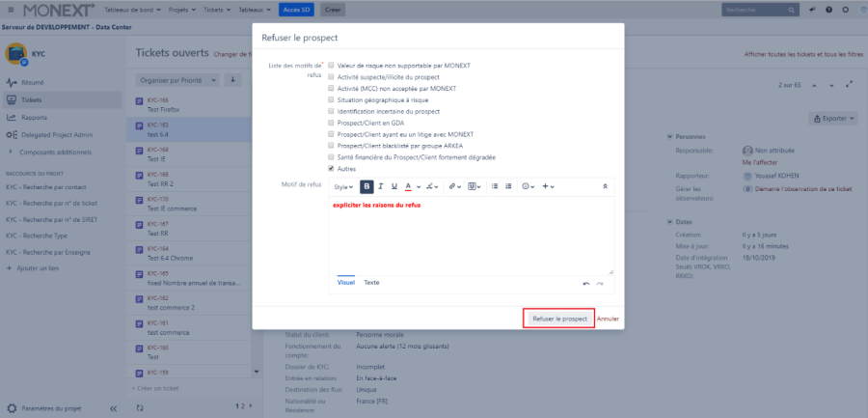Choose the red text color button

407,186
